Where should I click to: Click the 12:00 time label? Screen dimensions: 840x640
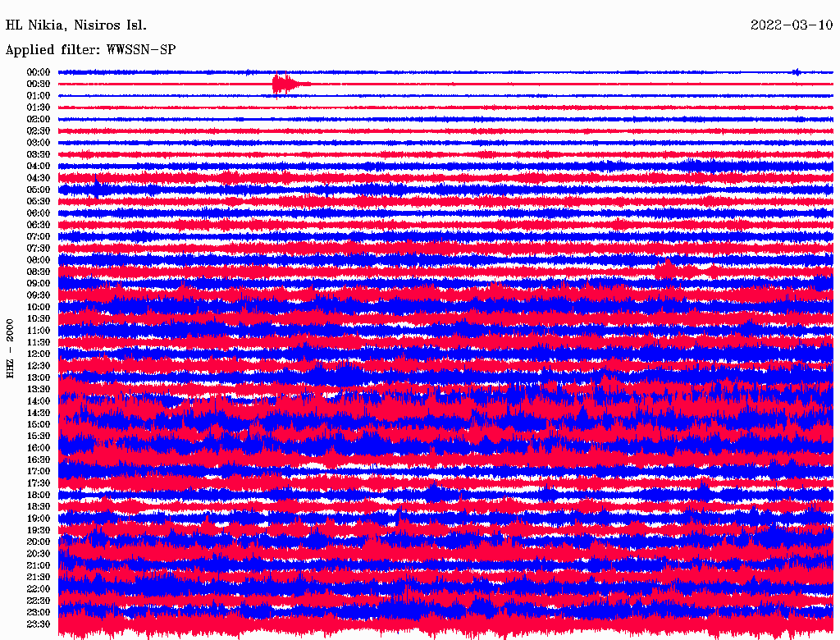[x=39, y=354]
